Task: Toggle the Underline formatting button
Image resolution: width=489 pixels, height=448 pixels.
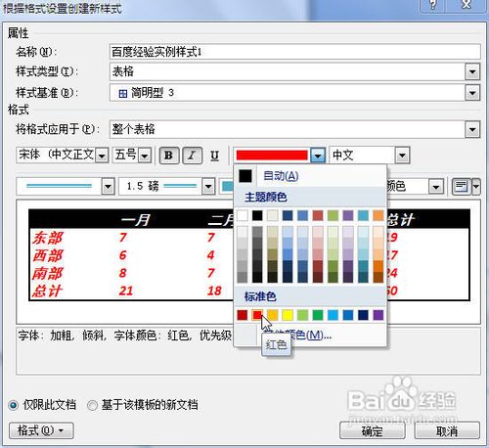Action: click(x=214, y=156)
